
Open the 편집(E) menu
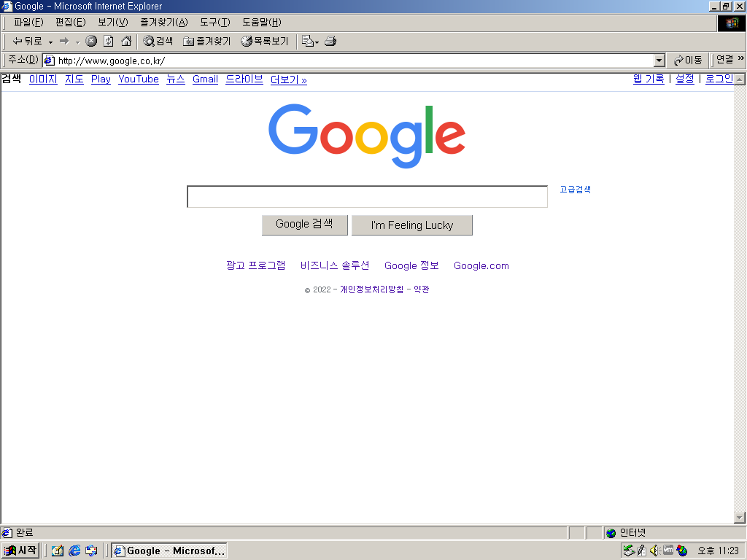71,23
